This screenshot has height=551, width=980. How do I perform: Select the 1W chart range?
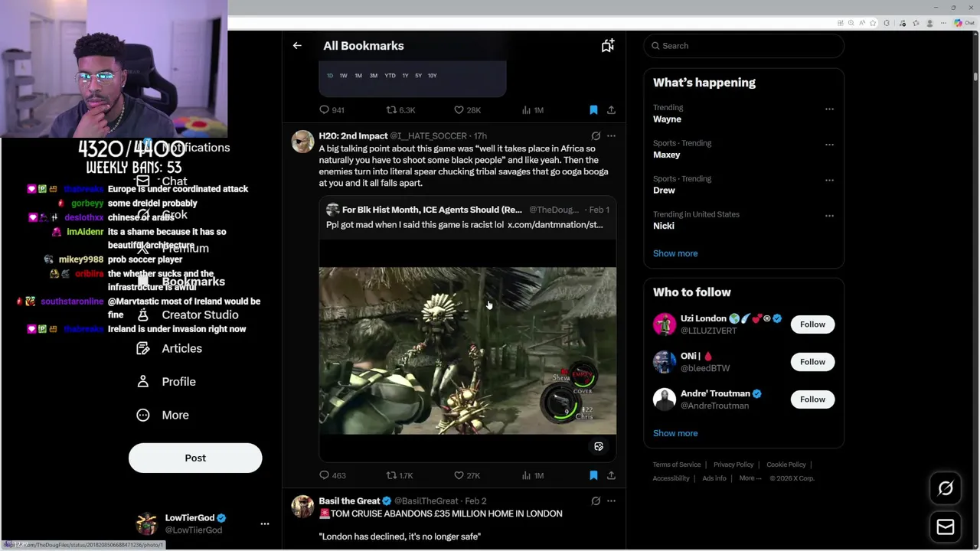343,76
